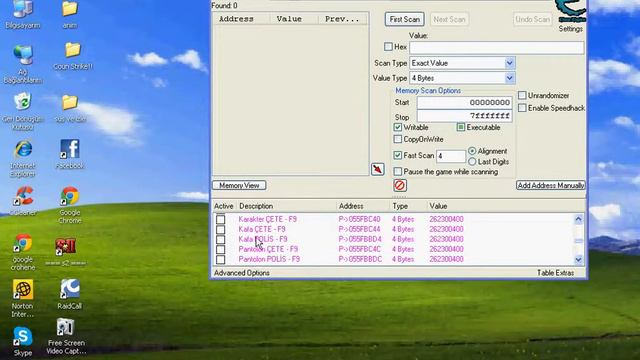
Task: Enable the CopyOnWrite checkbox
Action: [398, 139]
